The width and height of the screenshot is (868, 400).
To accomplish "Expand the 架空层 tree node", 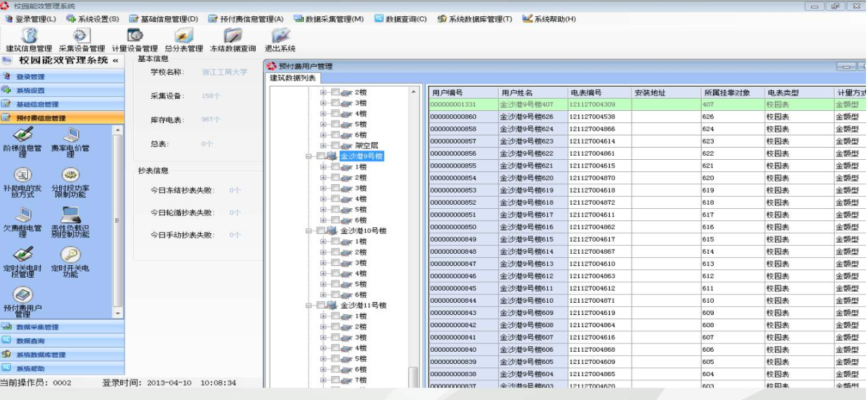I will [324, 146].
